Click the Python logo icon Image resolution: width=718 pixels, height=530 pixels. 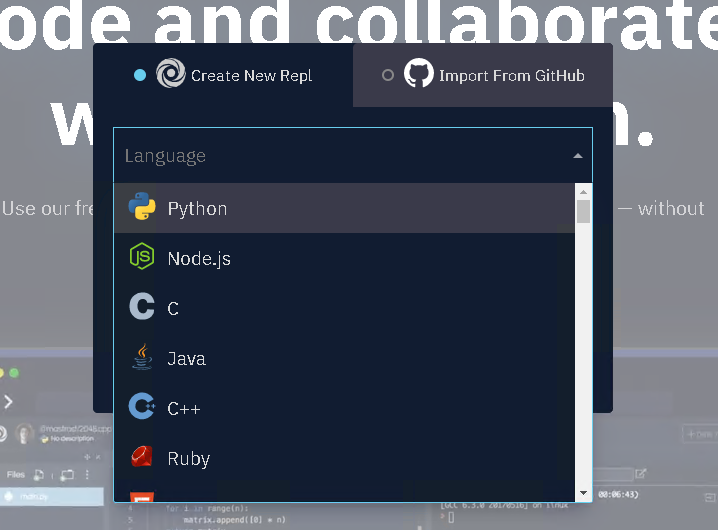(142, 206)
